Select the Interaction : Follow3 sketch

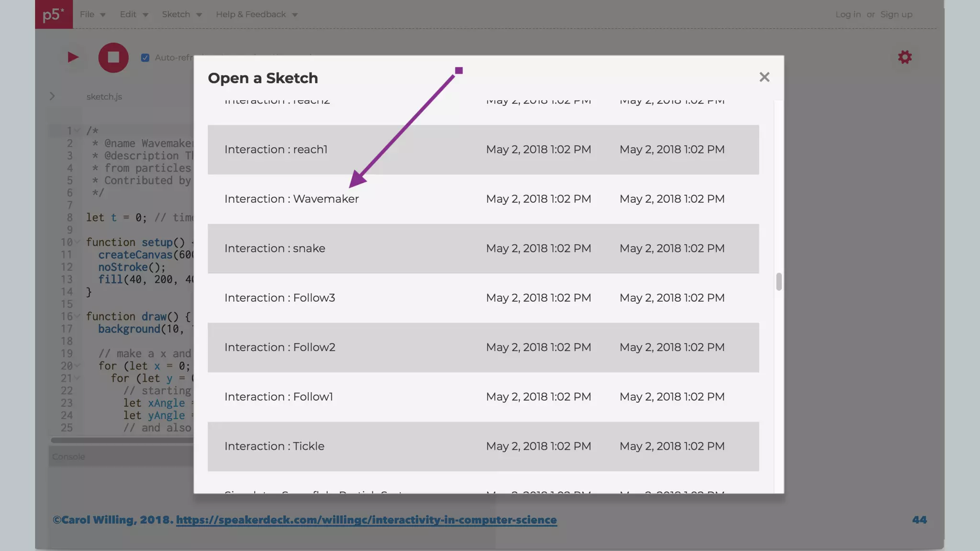coord(279,298)
